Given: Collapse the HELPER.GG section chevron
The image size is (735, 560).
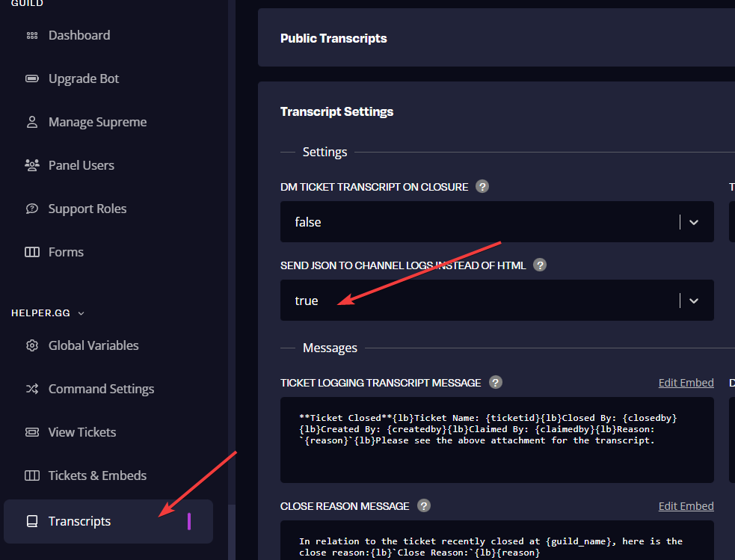Looking at the screenshot, I should (x=80, y=313).
